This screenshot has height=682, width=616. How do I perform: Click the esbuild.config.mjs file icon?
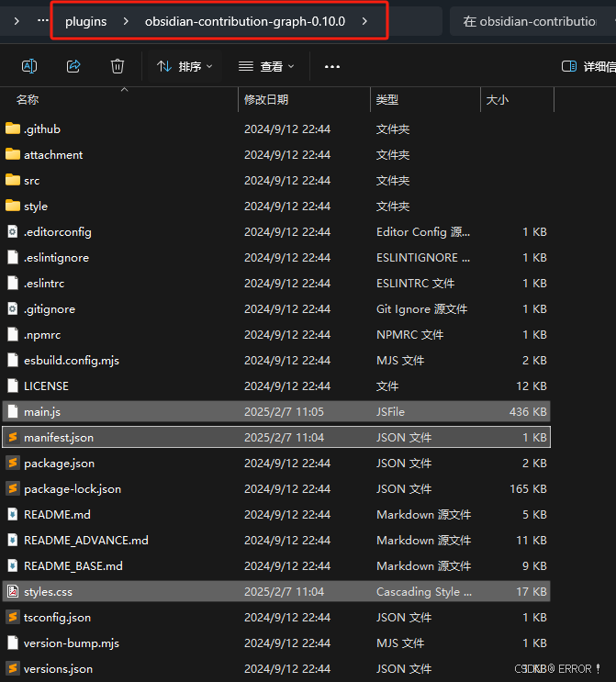pos(13,360)
